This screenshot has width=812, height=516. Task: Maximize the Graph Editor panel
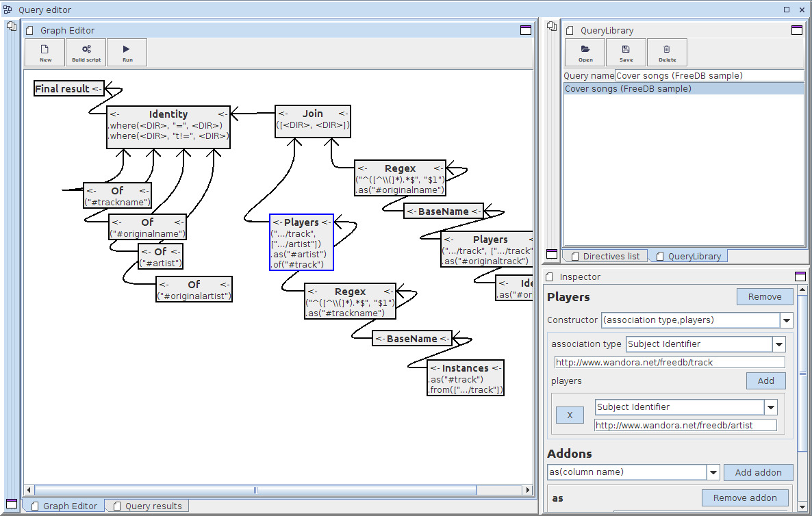[x=525, y=30]
